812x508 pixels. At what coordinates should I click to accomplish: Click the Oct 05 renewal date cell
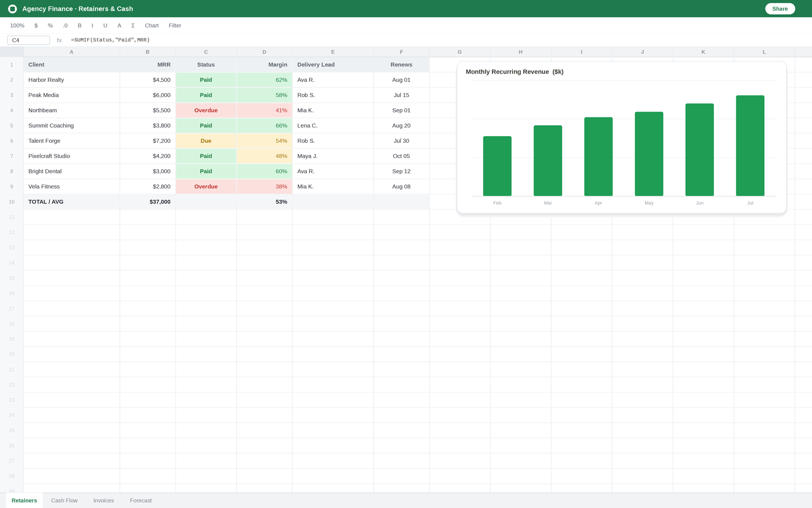pos(401,156)
